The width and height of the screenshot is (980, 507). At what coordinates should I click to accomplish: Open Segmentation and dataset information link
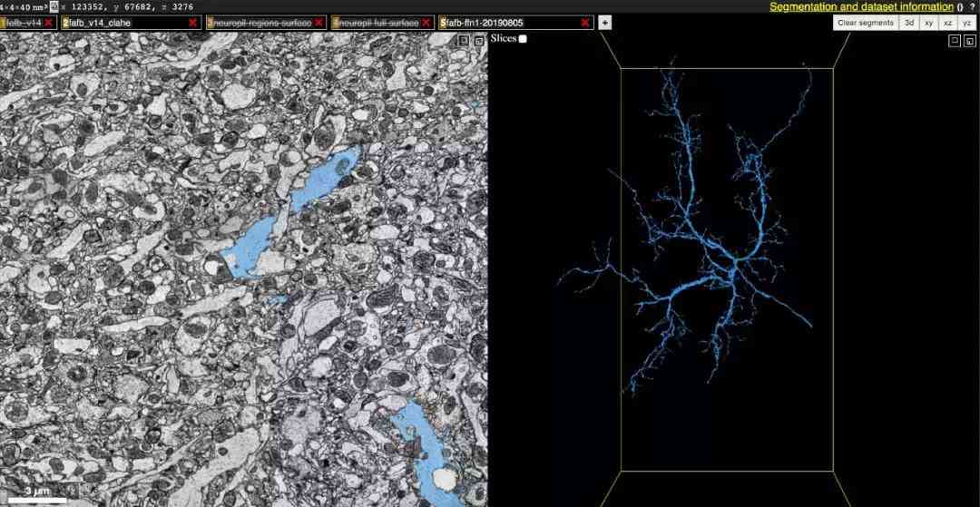[861, 7]
